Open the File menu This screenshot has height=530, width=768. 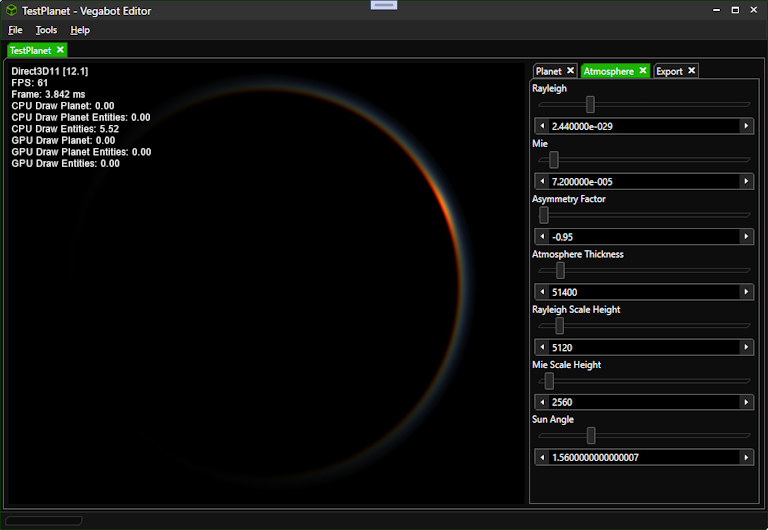(15, 30)
